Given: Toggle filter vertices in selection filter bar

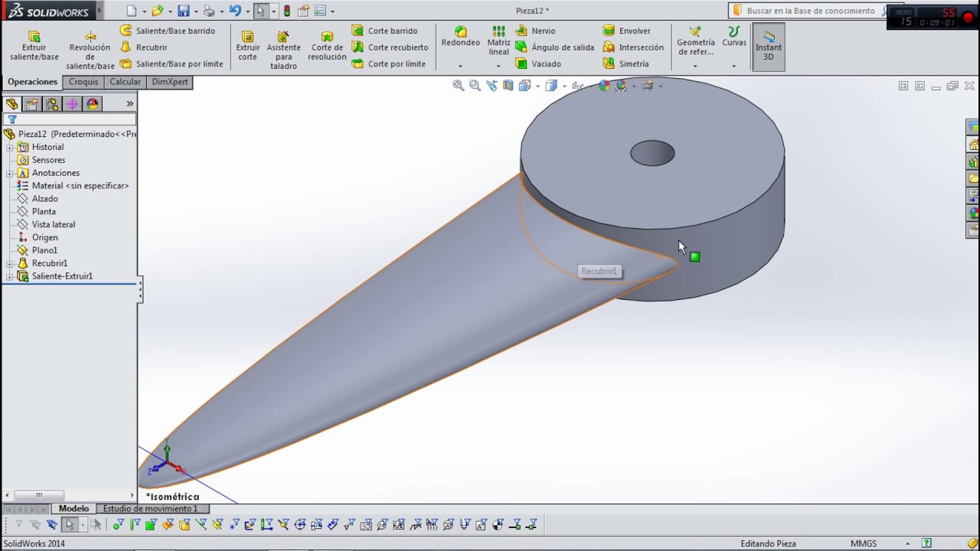Looking at the screenshot, I should tap(118, 524).
